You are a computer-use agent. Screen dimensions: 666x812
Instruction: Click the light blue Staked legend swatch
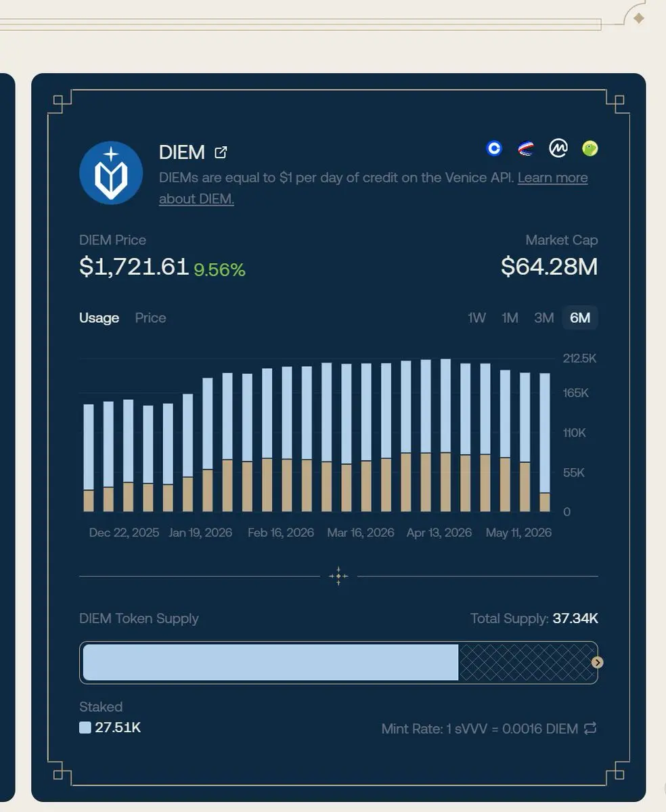pyautogui.click(x=85, y=728)
